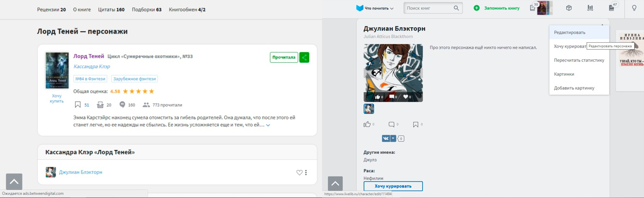The height and width of the screenshot is (198, 644).
Task: Open the Лорд Теней book cover thumbnail
Action: [57, 70]
